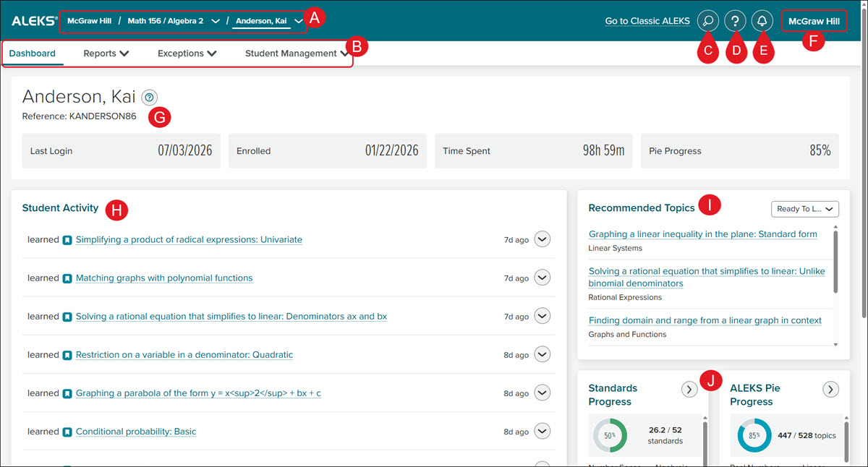Click McGraw Hill in the breadcrumb
The height and width of the screenshot is (467, 868).
90,21
